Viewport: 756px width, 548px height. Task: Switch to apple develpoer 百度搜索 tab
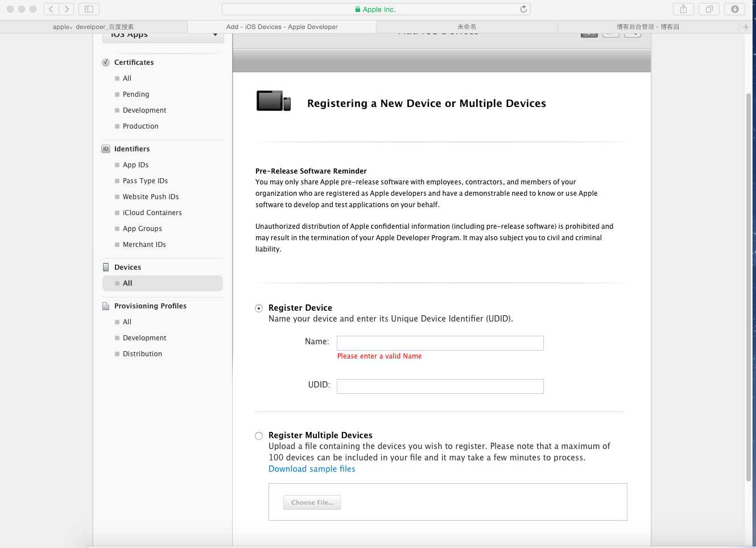click(93, 27)
